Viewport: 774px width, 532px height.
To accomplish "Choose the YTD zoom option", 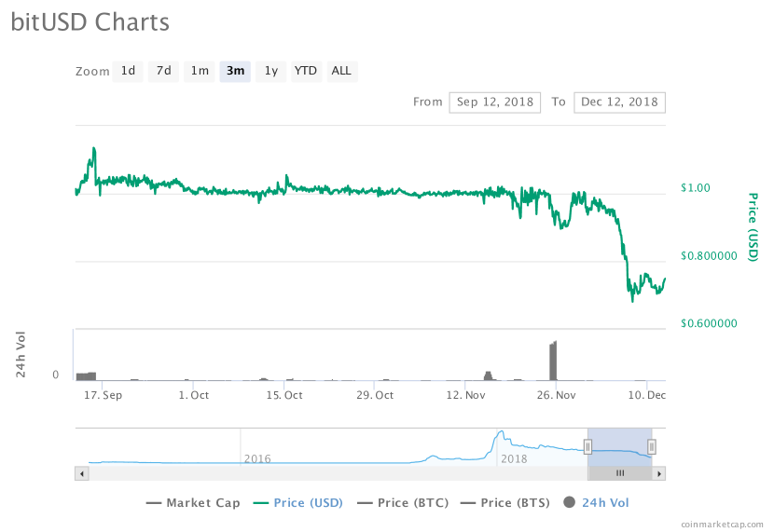I will tap(305, 71).
